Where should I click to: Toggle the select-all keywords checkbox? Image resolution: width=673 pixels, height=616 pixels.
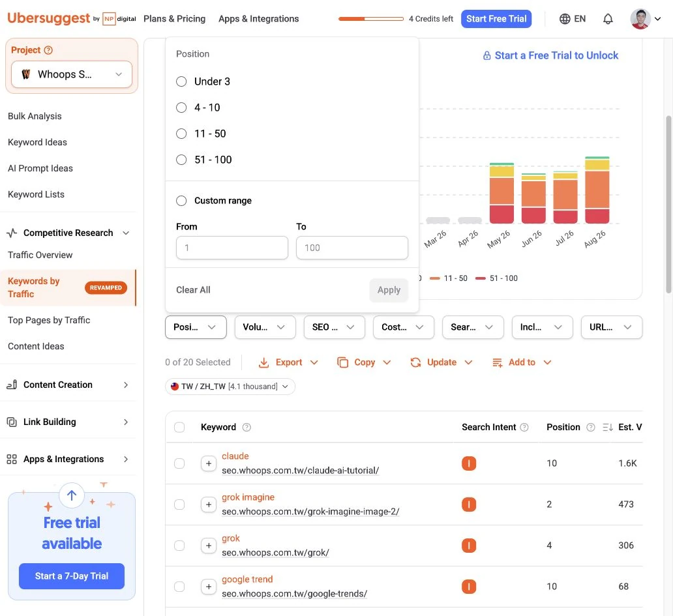[x=179, y=427]
